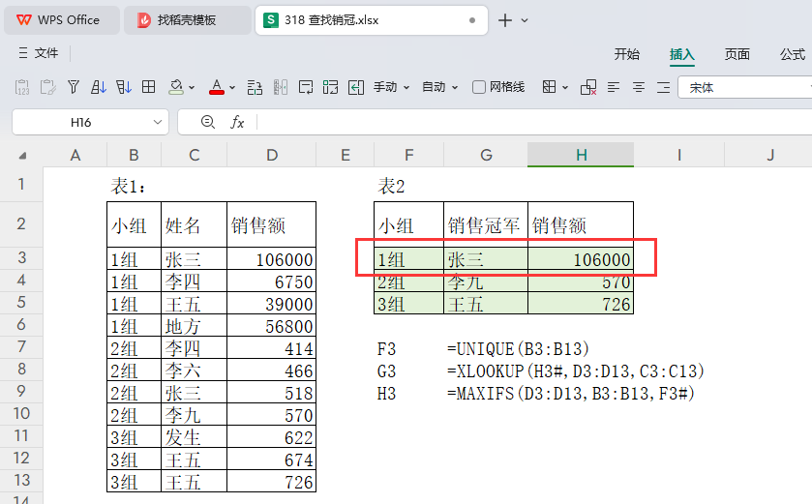Click the merge cells icon

[330, 87]
